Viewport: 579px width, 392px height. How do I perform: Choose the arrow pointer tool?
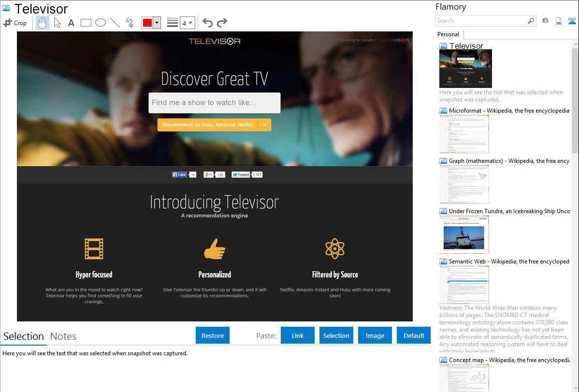point(57,23)
